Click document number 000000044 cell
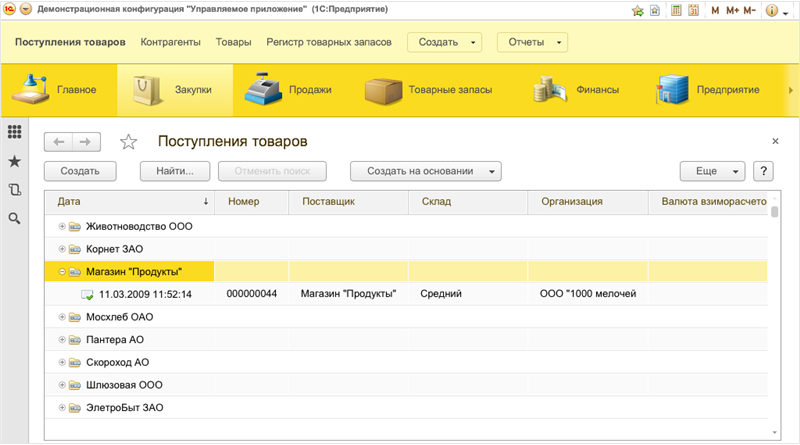The width and height of the screenshot is (800, 445). point(252,294)
